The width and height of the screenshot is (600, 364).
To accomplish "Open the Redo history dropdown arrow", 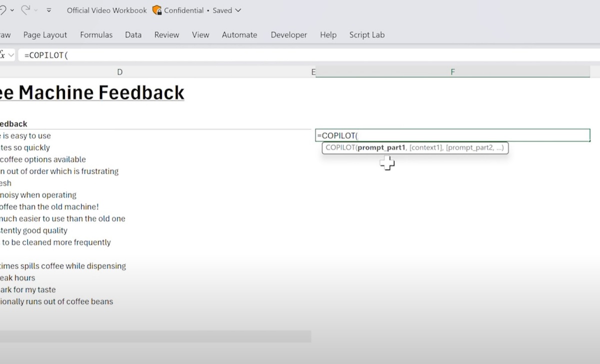I will [x=36, y=10].
